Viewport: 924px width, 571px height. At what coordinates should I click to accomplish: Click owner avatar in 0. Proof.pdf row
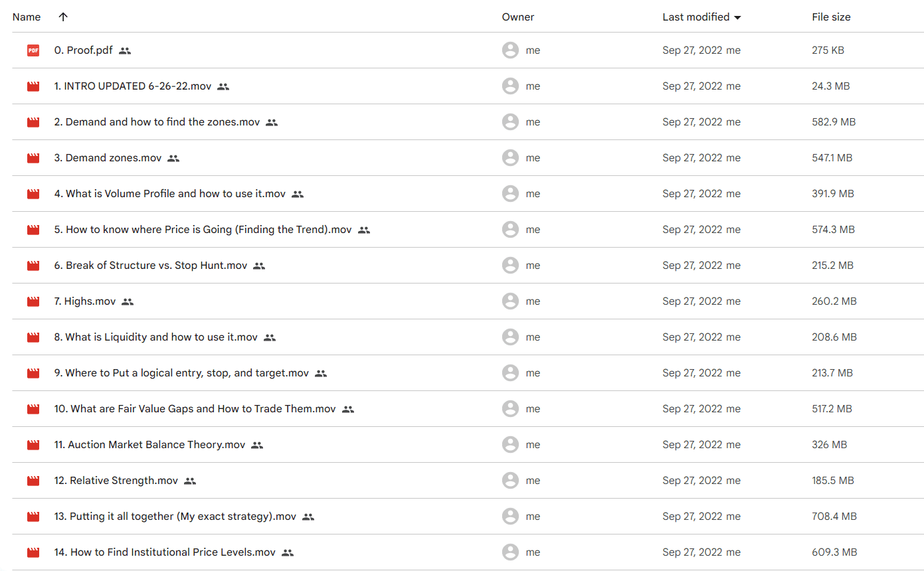(510, 50)
